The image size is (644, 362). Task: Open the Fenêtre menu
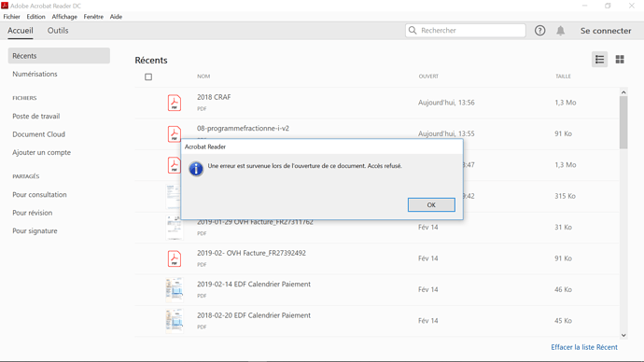pyautogui.click(x=93, y=17)
